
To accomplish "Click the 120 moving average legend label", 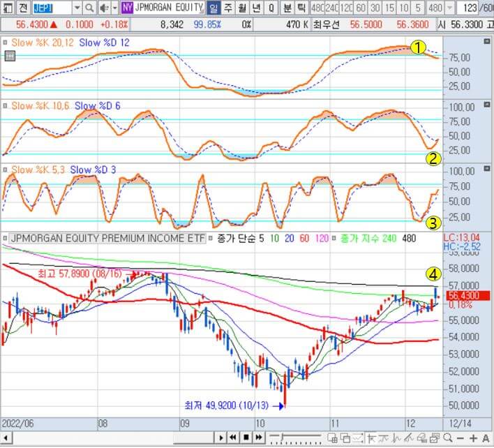I will point(322,239).
